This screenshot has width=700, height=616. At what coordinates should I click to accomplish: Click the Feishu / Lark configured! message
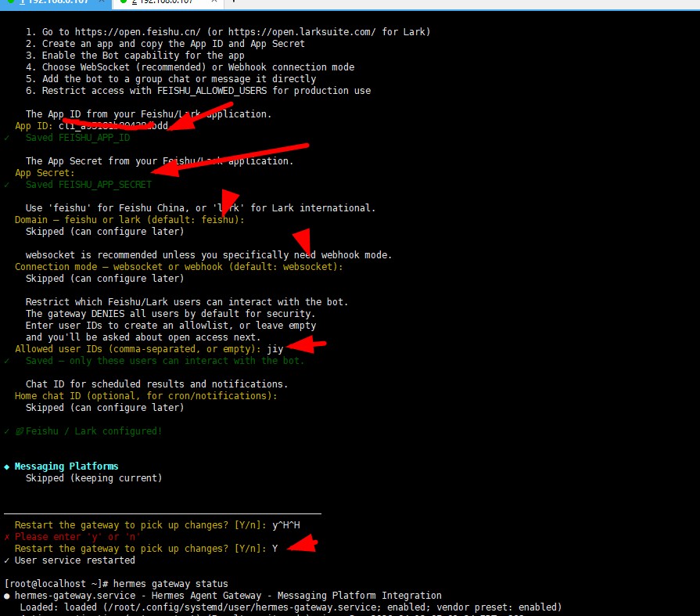click(93, 431)
